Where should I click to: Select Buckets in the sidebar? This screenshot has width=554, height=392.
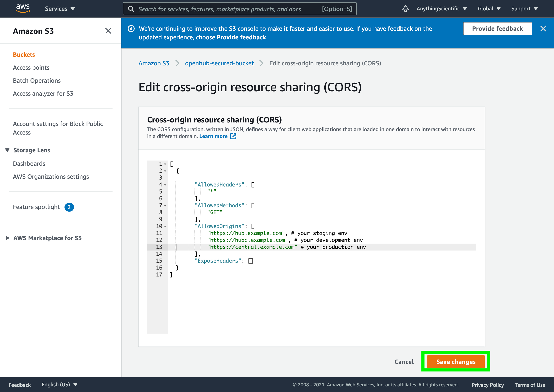(24, 55)
